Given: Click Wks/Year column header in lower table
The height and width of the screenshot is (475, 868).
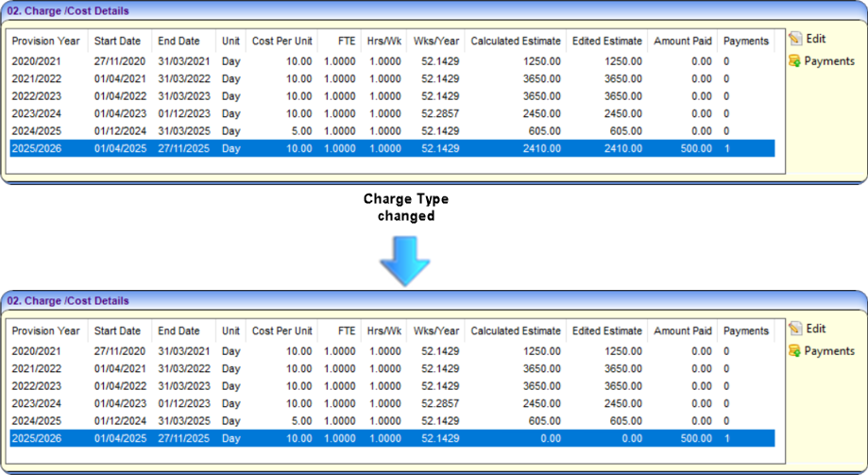Looking at the screenshot, I should [435, 331].
